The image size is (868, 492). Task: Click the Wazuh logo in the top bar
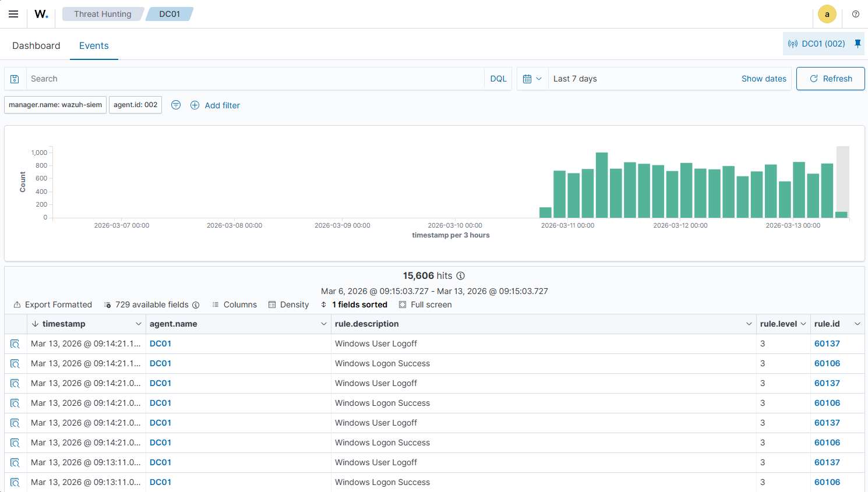40,14
